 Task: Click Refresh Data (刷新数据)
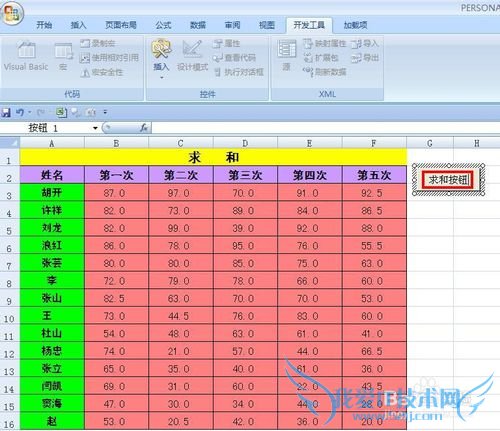pyautogui.click(x=324, y=72)
